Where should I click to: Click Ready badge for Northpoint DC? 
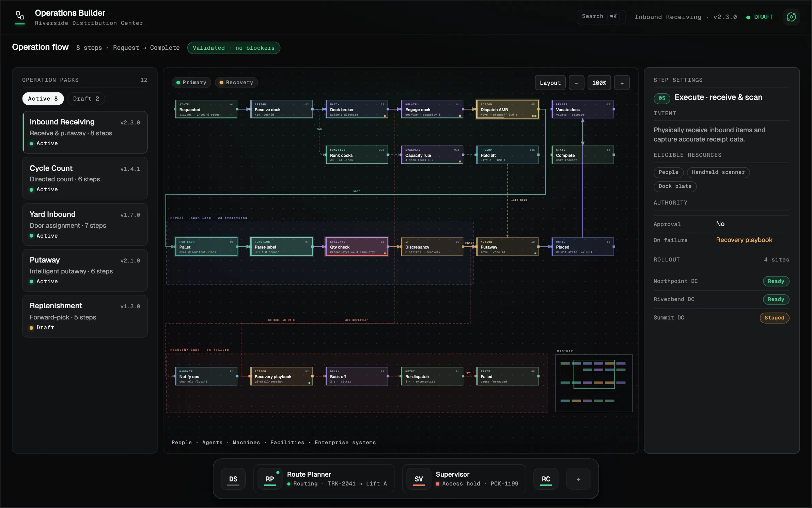(x=776, y=281)
